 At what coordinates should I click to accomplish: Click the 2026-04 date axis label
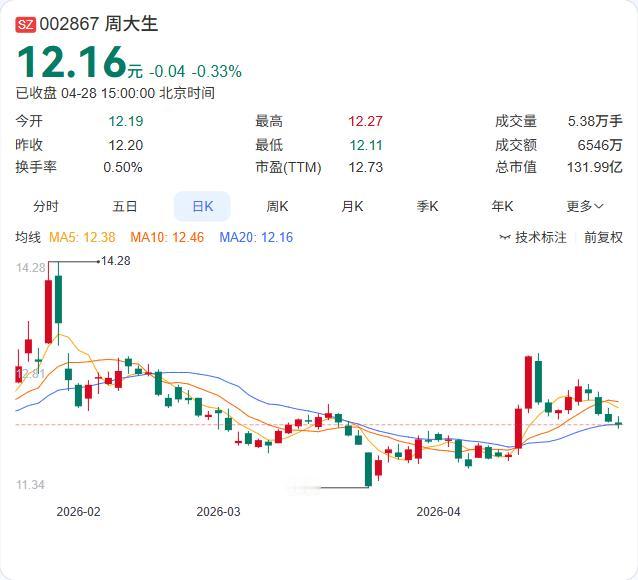click(438, 512)
